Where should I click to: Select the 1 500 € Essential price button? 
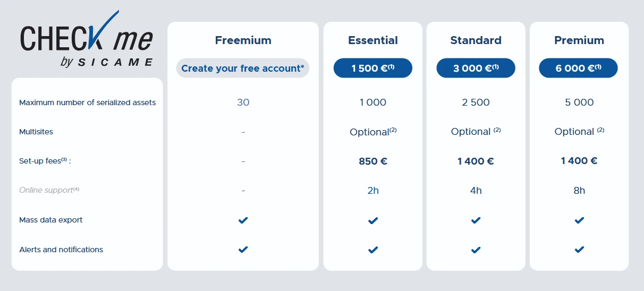tap(373, 68)
